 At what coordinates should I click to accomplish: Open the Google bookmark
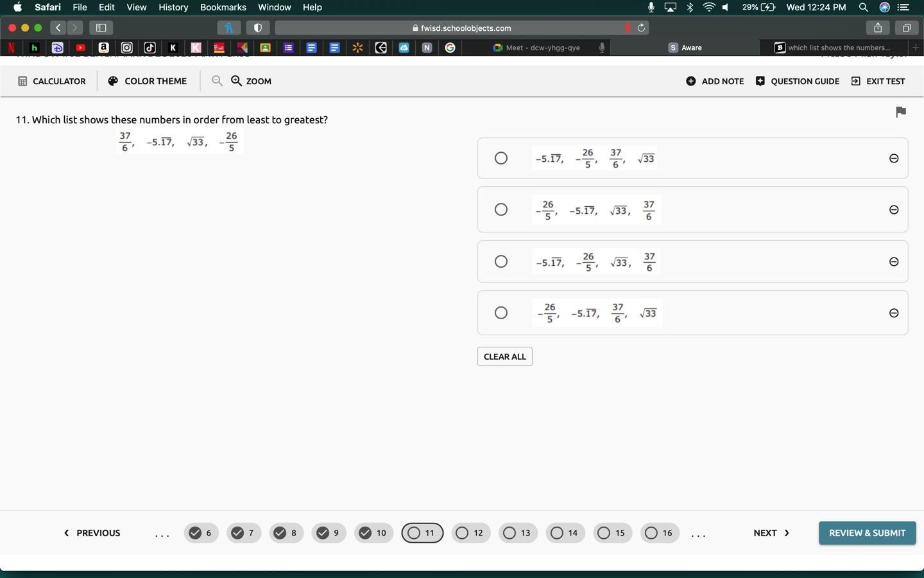pos(450,48)
